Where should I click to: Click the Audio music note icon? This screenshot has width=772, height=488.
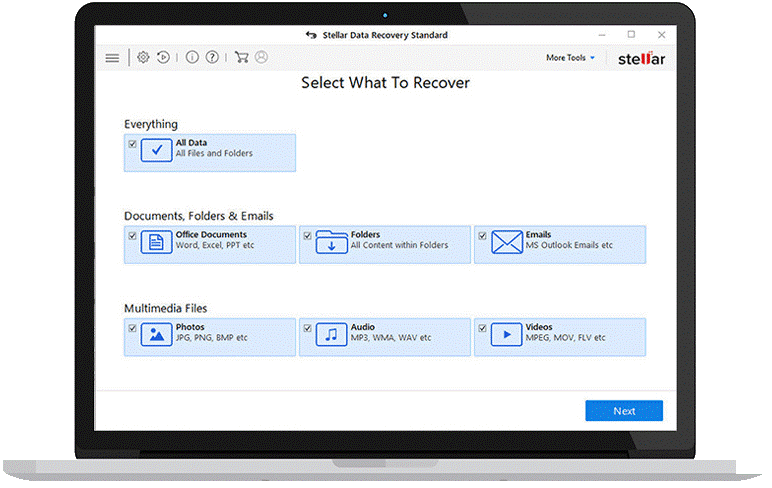(x=331, y=335)
